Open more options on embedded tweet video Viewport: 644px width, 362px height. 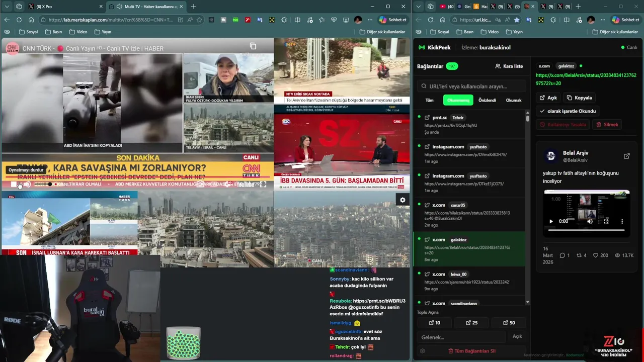click(622, 221)
